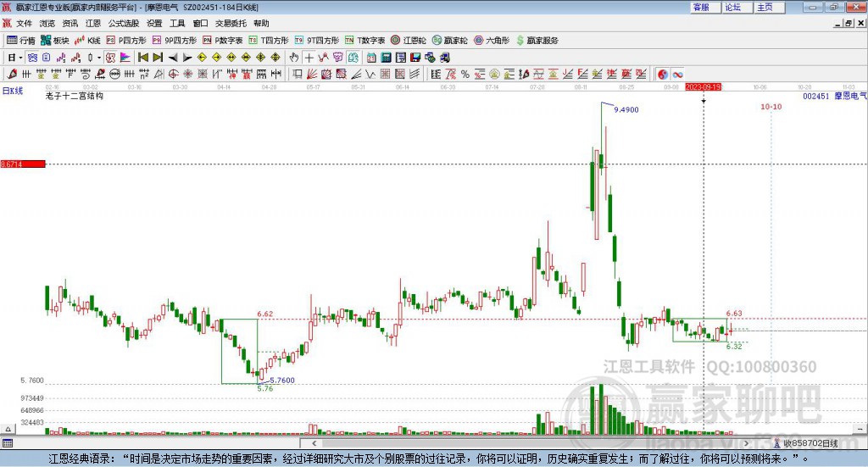Toggle the blue infinity symbol icon
The image size is (868, 467).
click(x=677, y=74)
